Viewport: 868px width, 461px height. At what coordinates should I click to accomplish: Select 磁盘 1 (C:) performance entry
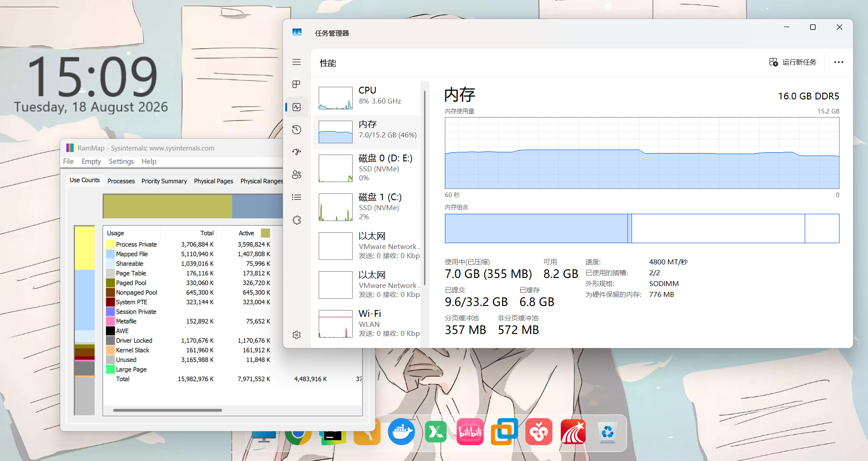(367, 207)
